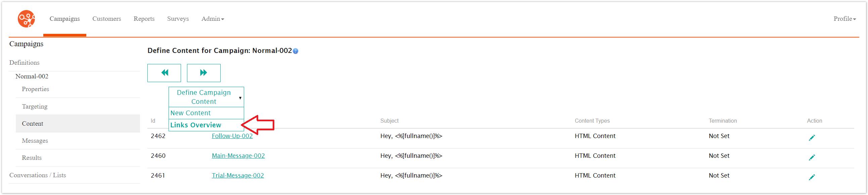This screenshot has width=868, height=195.
Task: Switch to the Customers tab
Action: pos(106,19)
